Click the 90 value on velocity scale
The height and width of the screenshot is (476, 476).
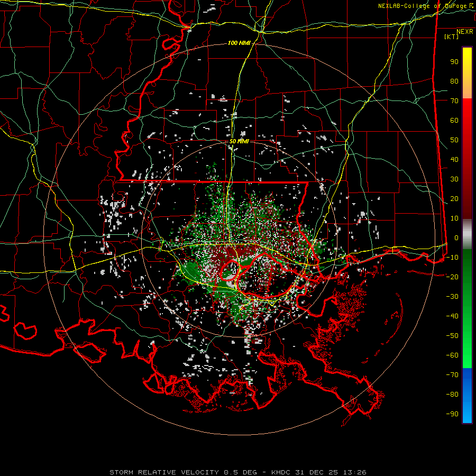(454, 62)
